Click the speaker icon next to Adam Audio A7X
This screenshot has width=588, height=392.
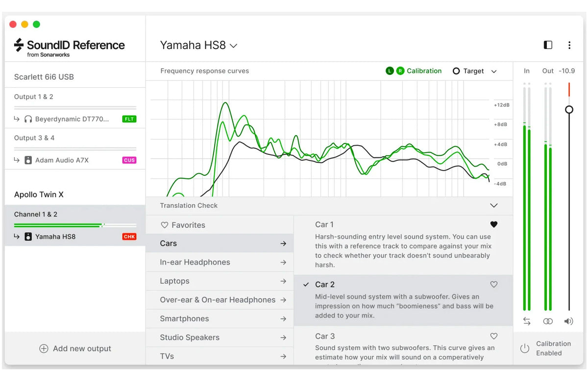[28, 160]
